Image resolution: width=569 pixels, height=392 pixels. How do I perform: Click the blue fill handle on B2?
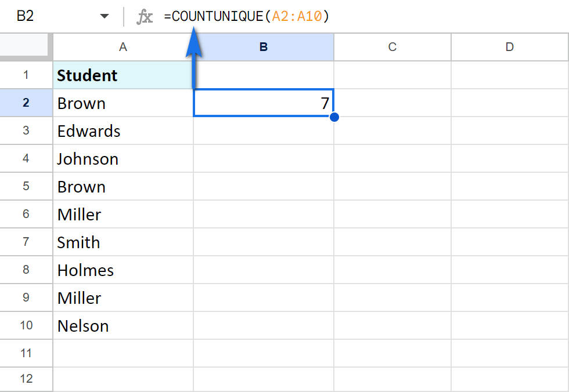334,117
